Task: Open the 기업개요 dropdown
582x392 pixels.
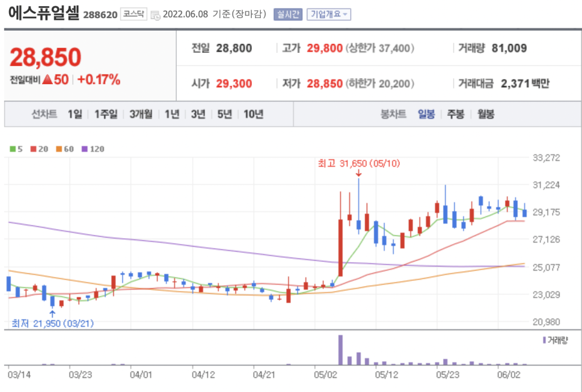Action: [329, 15]
